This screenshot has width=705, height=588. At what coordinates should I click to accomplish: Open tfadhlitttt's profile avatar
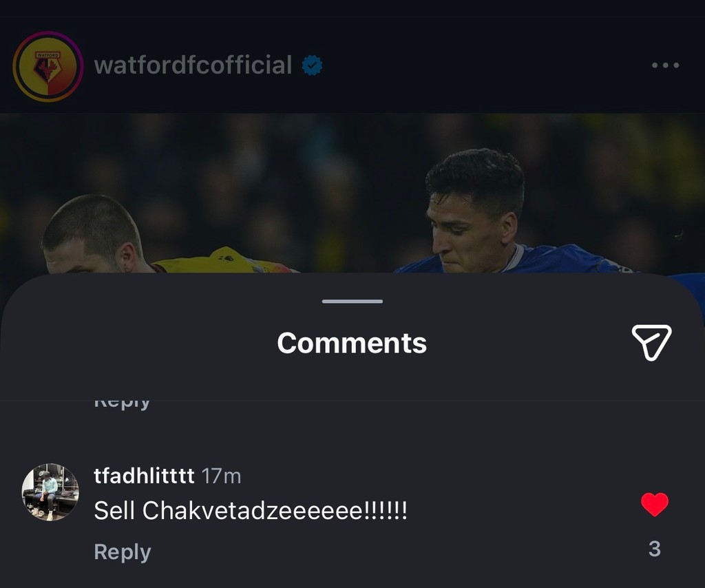50,492
